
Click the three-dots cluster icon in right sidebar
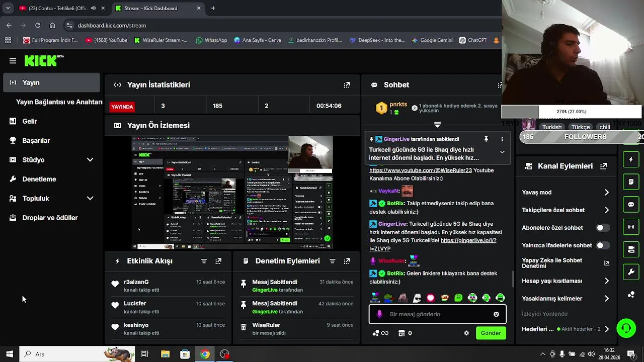pos(631,295)
